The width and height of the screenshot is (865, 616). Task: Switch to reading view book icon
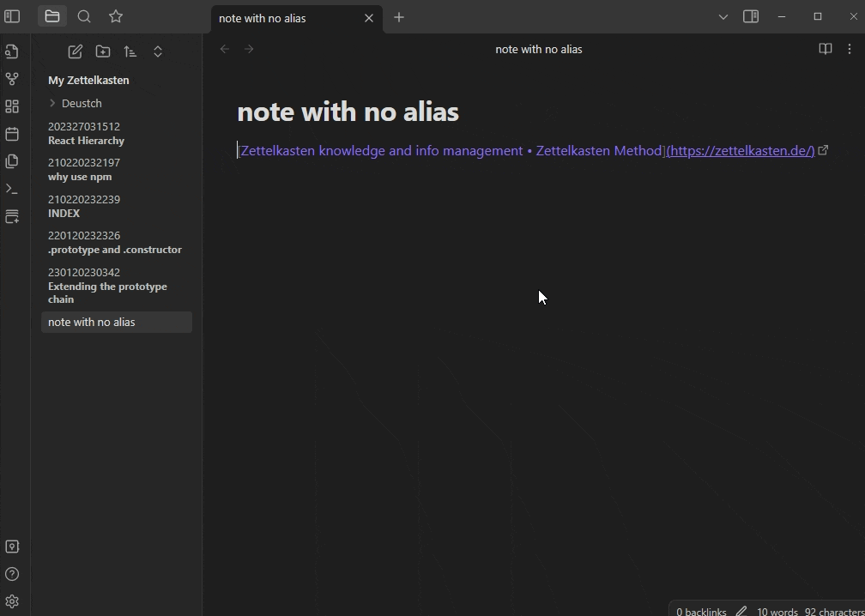pos(826,49)
